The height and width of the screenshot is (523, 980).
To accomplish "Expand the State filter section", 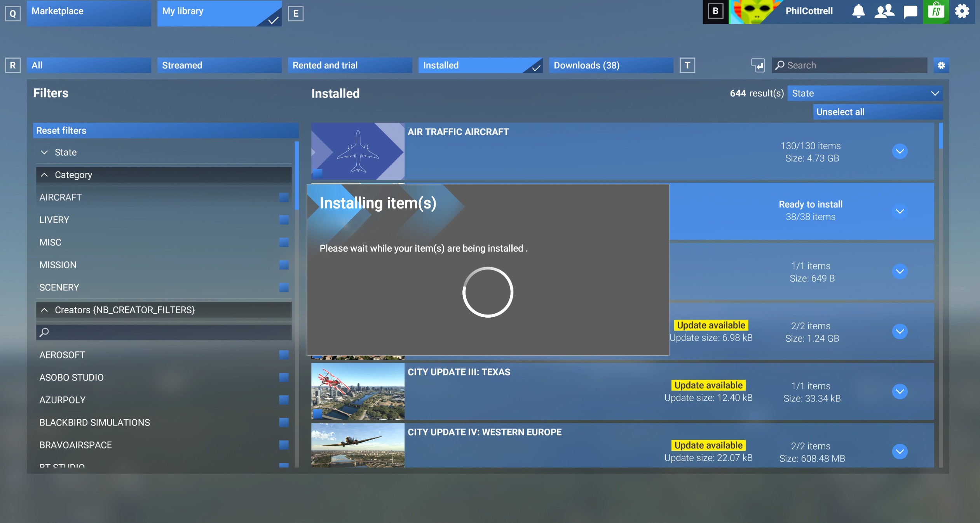I will click(x=164, y=152).
